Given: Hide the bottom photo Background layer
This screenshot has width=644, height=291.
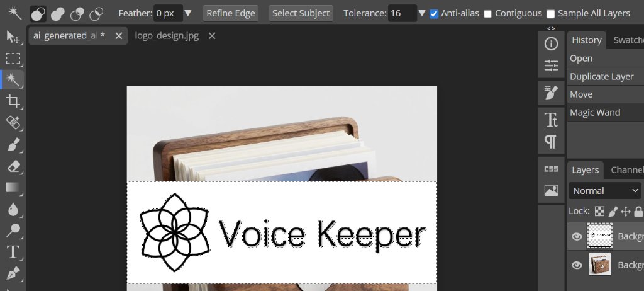Looking at the screenshot, I should point(577,265).
